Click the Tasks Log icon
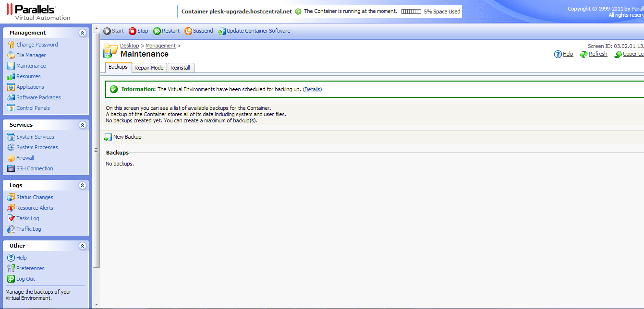The width and height of the screenshot is (644, 309). 11,218
